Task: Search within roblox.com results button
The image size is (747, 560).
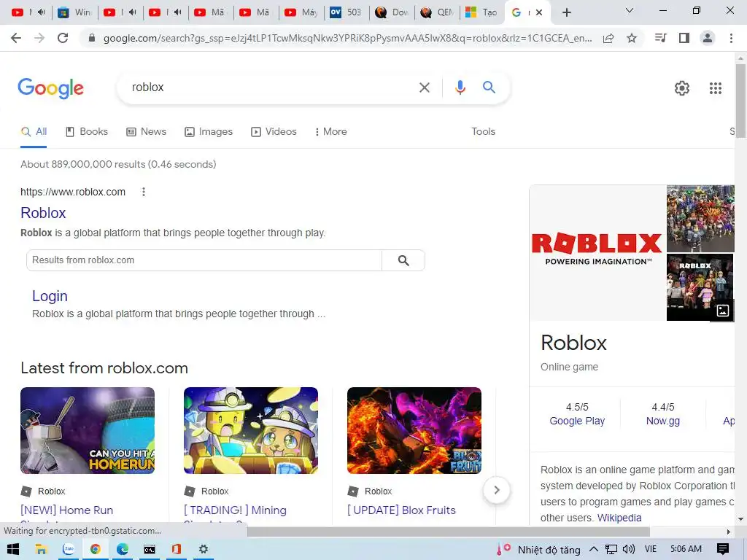Action: [403, 260]
